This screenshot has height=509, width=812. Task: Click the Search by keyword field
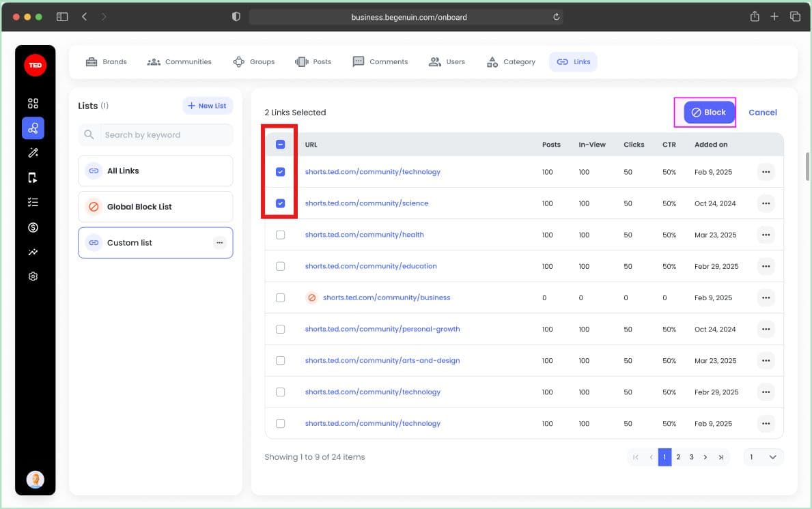(155, 134)
